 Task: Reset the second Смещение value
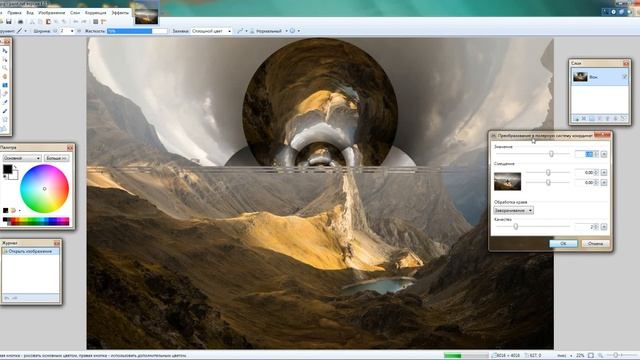(x=604, y=183)
